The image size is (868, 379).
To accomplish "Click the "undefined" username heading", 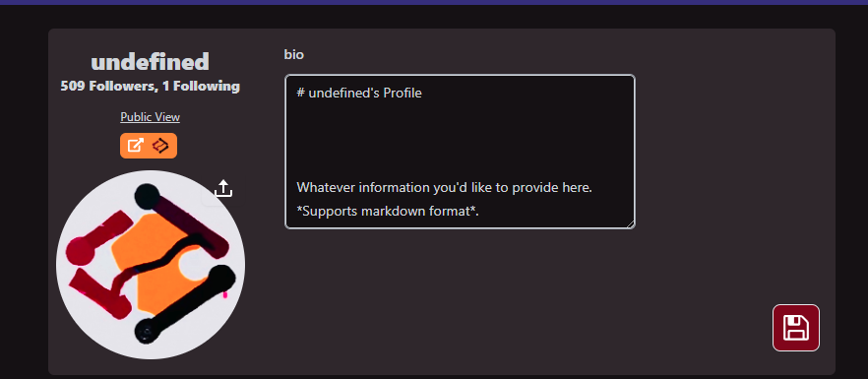I will 150,61.
